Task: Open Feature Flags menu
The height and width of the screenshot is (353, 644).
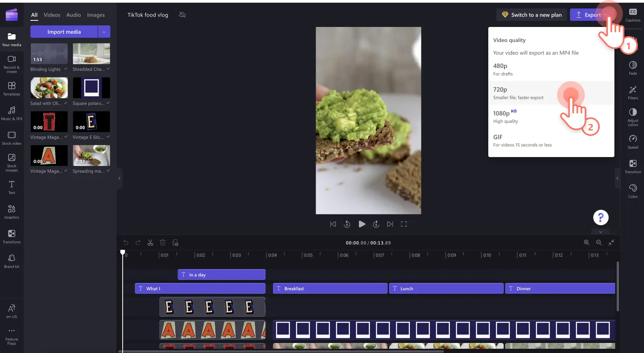Action: (x=12, y=336)
